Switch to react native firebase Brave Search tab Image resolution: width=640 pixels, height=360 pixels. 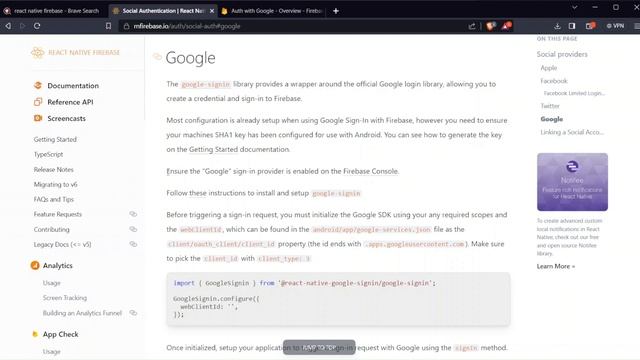click(x=52, y=11)
